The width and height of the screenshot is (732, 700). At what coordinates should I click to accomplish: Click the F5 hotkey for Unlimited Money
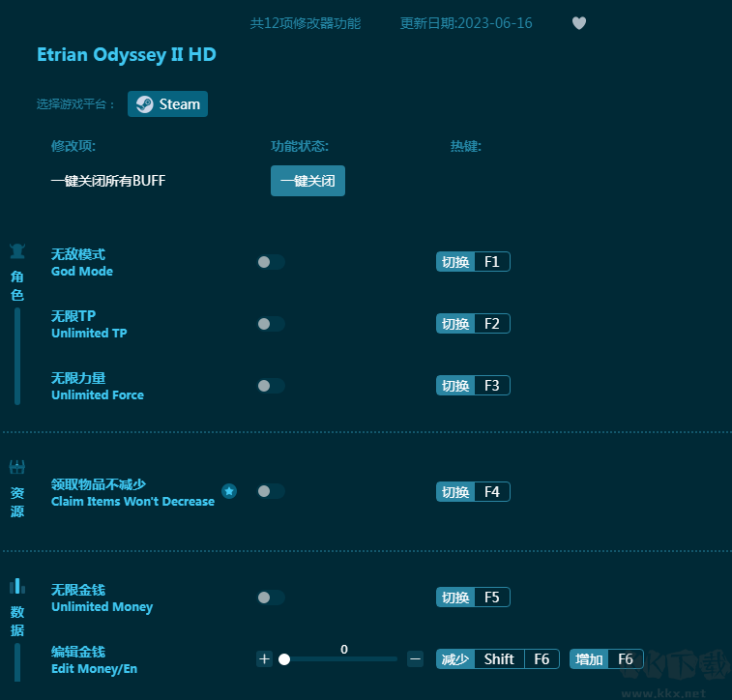[x=473, y=598]
